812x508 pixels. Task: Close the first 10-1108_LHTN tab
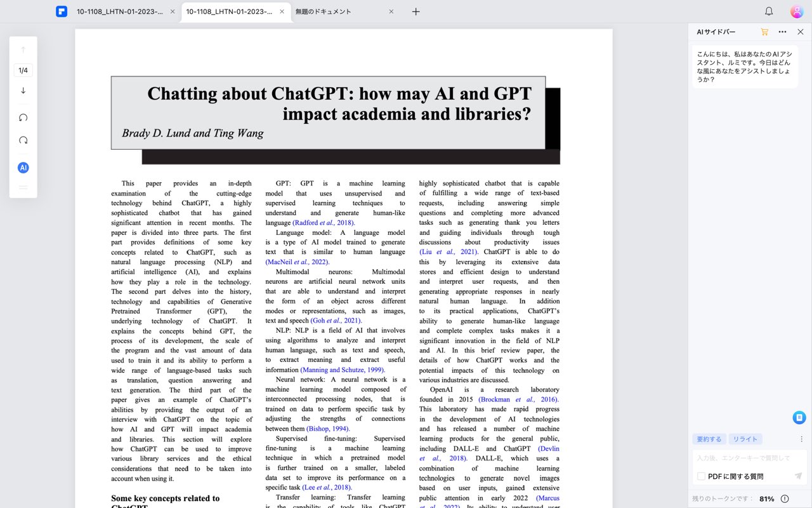(173, 11)
